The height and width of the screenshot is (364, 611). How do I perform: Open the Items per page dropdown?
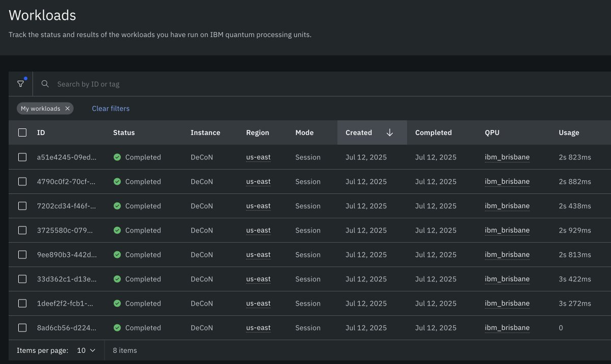click(86, 350)
